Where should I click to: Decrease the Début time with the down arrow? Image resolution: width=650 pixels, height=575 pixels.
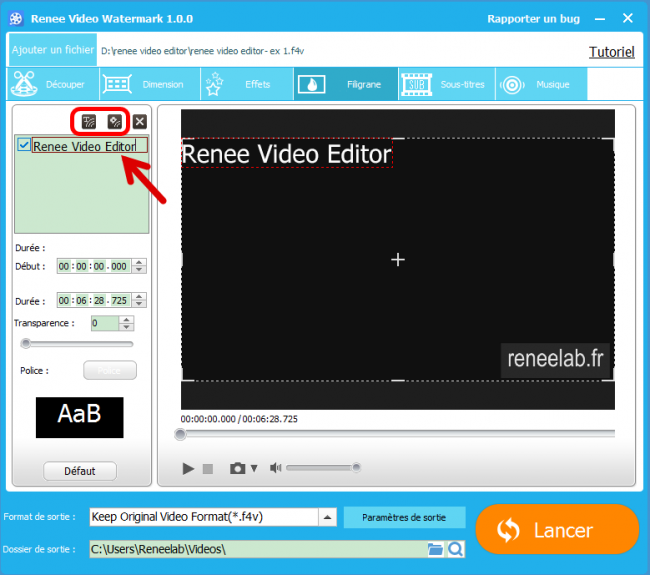click(139, 270)
